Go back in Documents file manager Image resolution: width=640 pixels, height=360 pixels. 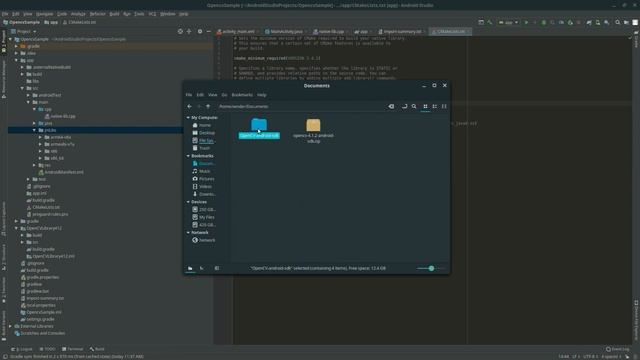coord(189,107)
